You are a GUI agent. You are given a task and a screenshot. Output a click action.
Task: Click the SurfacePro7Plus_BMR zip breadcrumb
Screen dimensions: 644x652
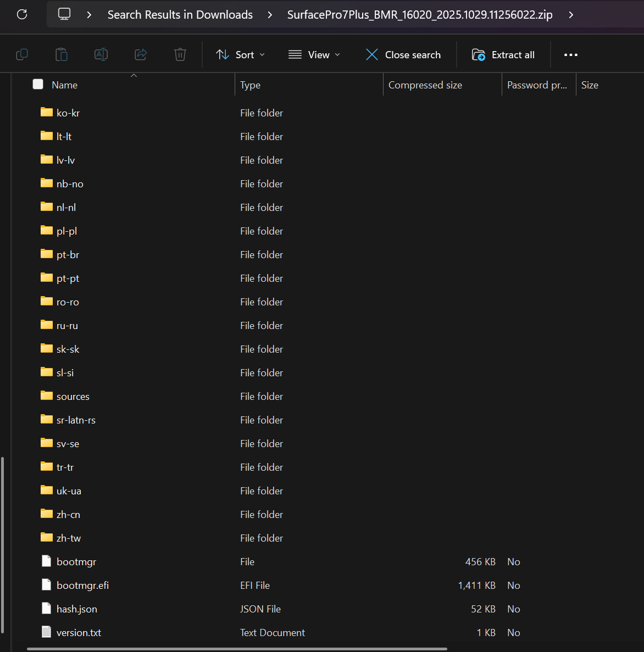click(420, 14)
